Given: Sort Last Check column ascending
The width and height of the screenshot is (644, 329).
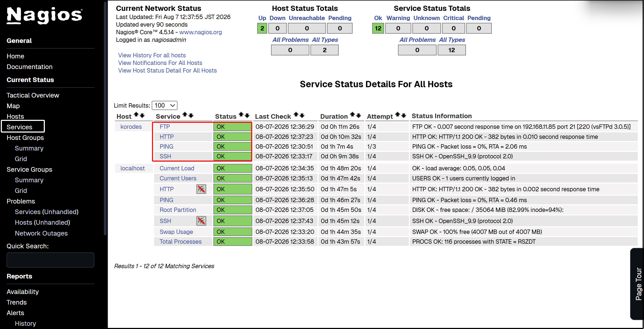Looking at the screenshot, I should point(296,114).
